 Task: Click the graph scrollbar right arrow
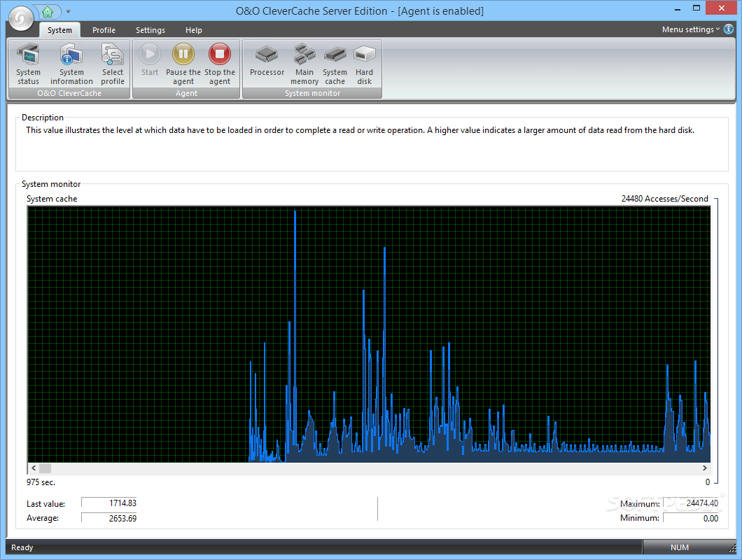click(705, 468)
